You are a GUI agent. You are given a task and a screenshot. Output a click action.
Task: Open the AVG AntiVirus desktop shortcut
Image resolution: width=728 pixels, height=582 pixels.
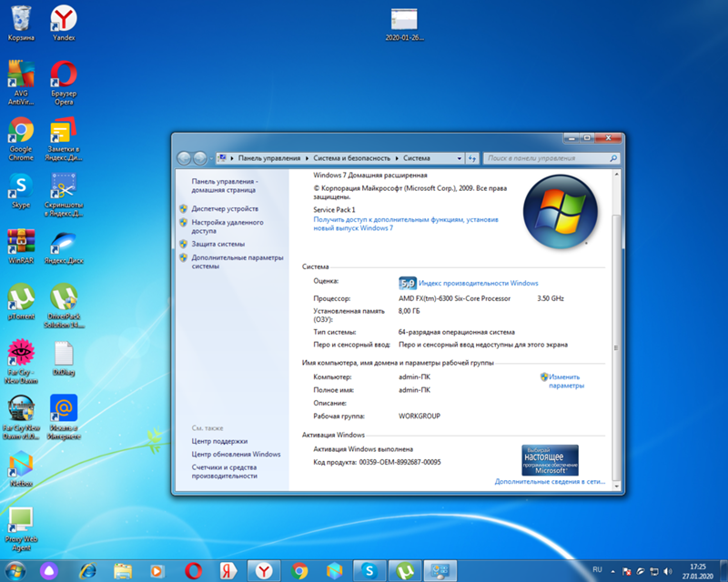click(21, 75)
